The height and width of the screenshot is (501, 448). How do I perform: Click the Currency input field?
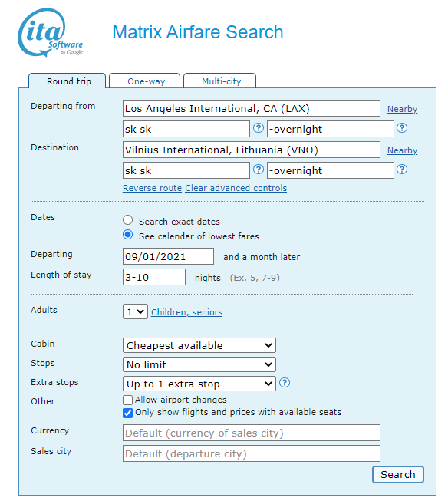coord(252,433)
